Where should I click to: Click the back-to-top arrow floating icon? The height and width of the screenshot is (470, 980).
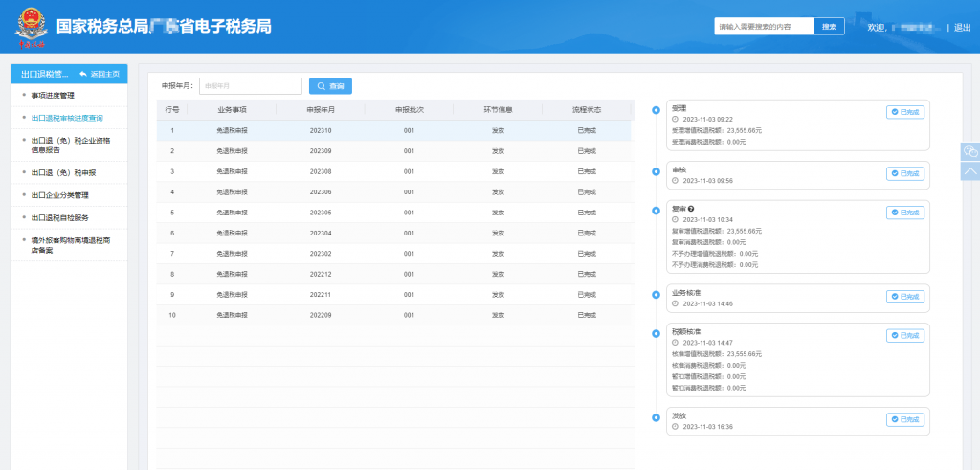pos(970,170)
